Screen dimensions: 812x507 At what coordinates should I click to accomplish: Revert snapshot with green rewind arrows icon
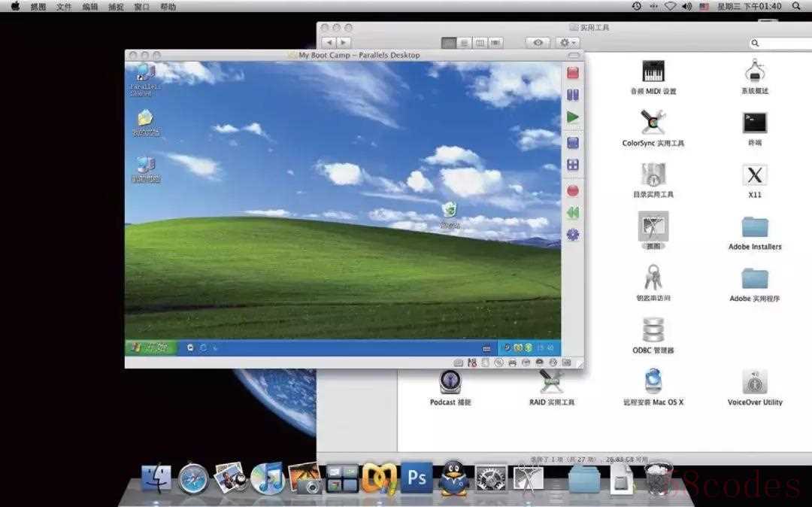pyautogui.click(x=573, y=213)
